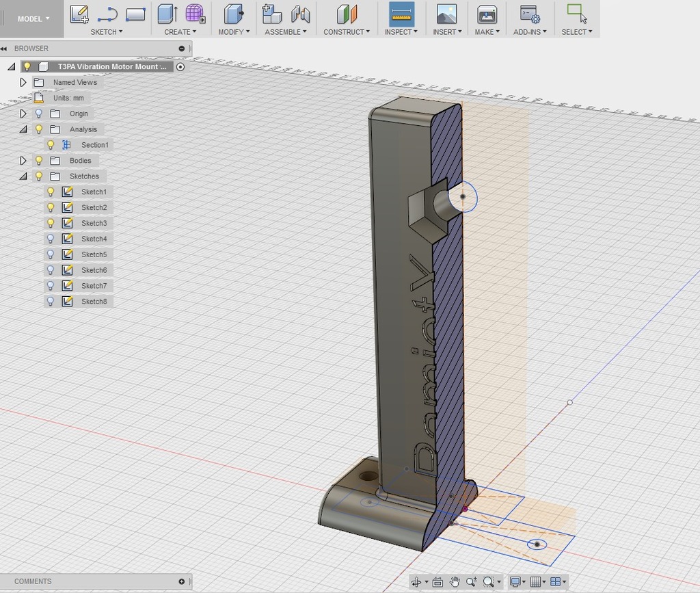Select Sketch6 in the browser tree
The height and width of the screenshot is (593, 700).
[x=94, y=269]
